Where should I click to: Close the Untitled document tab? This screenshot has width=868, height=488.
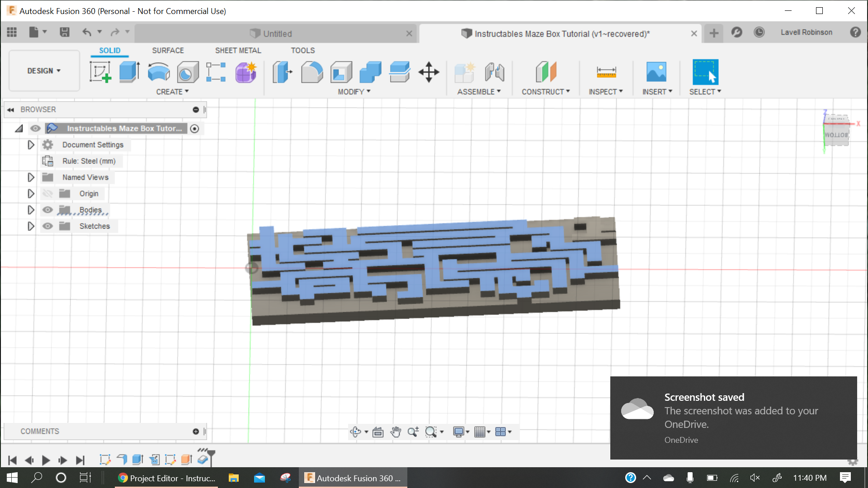pyautogui.click(x=409, y=34)
